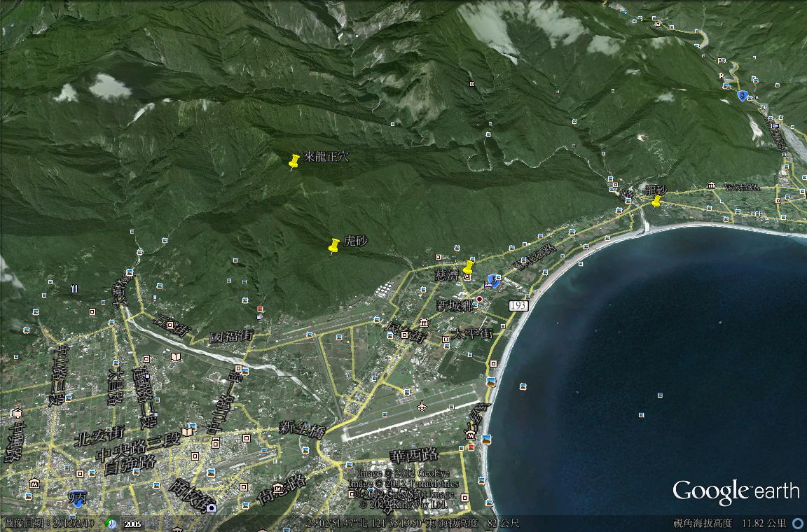Click the blue 9丙 highway shield

coord(78,498)
